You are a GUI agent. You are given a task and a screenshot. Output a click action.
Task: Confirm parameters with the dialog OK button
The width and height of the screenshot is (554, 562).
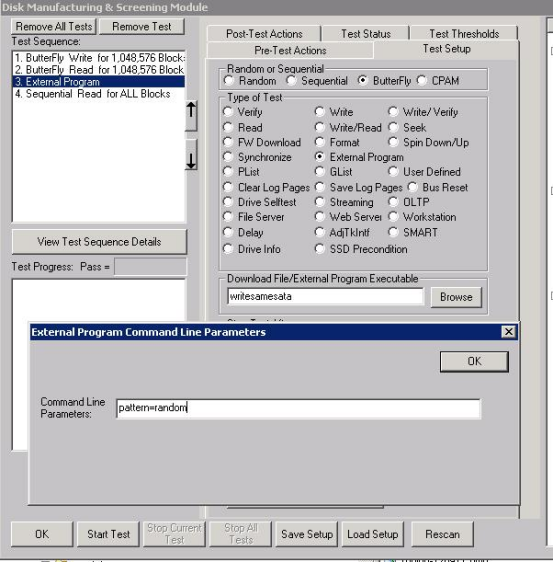474,361
